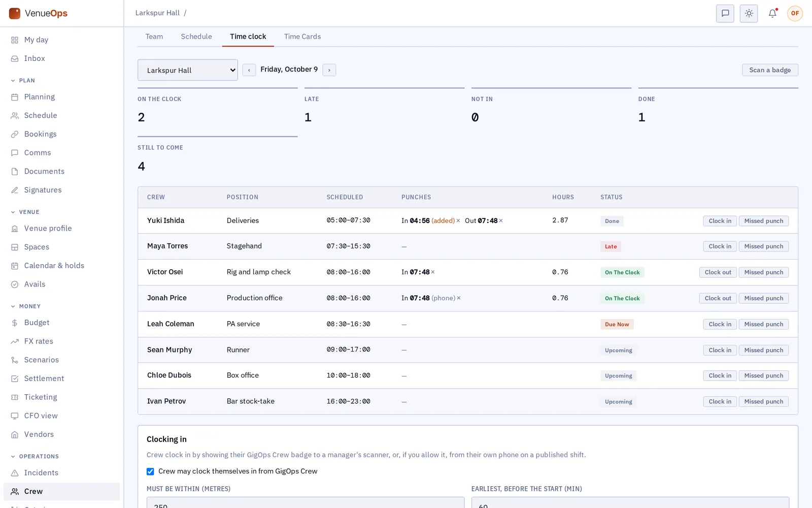Click Scan a badge button
The image size is (812, 508).
(770, 70)
